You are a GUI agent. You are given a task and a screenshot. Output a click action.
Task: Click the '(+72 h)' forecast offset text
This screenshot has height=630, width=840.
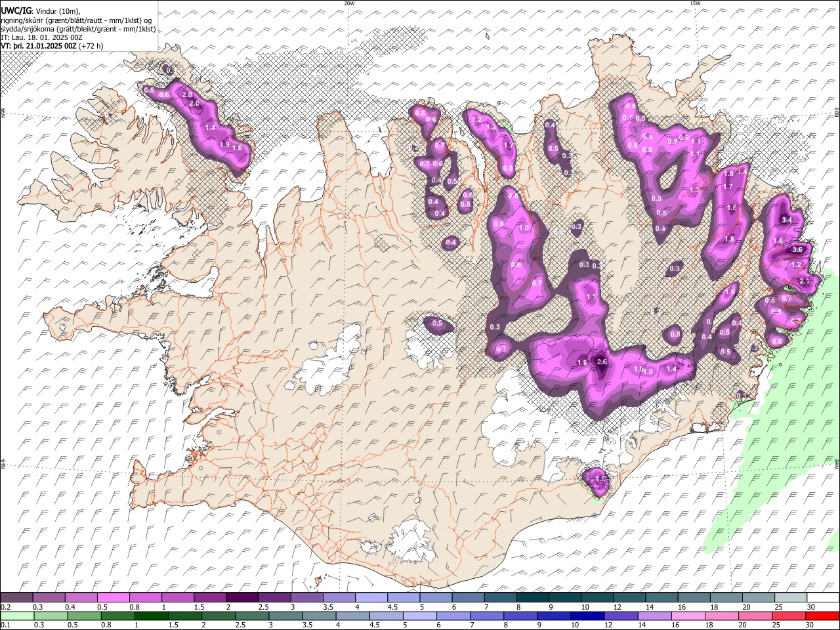point(91,46)
